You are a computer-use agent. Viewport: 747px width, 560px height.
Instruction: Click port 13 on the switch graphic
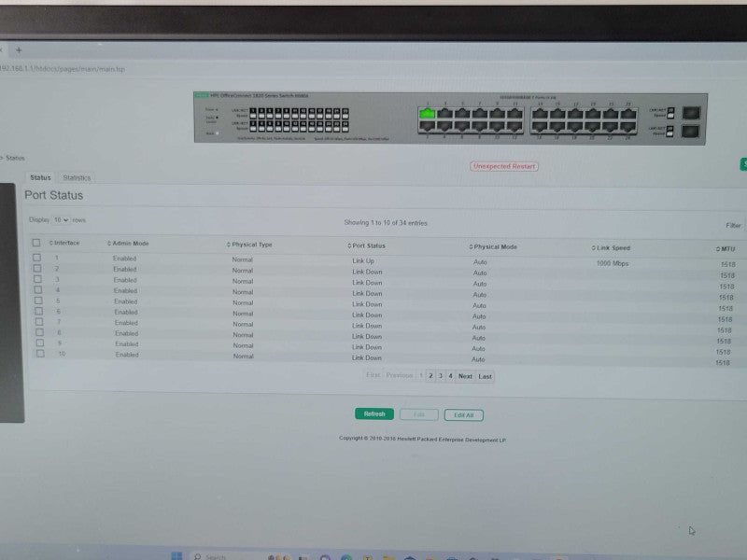[541, 114]
